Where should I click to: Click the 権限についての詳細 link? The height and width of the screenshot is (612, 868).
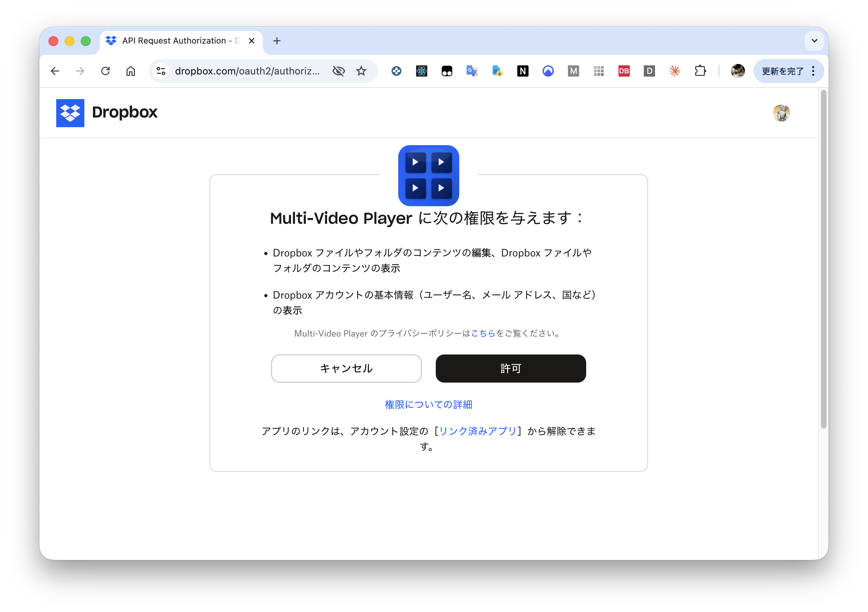click(428, 404)
